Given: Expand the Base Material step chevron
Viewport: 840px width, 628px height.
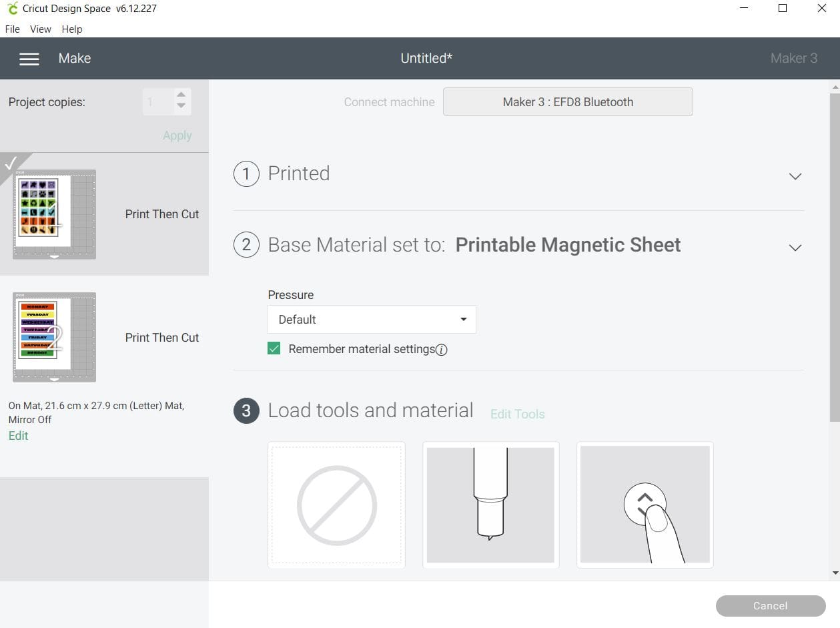Looking at the screenshot, I should point(795,248).
